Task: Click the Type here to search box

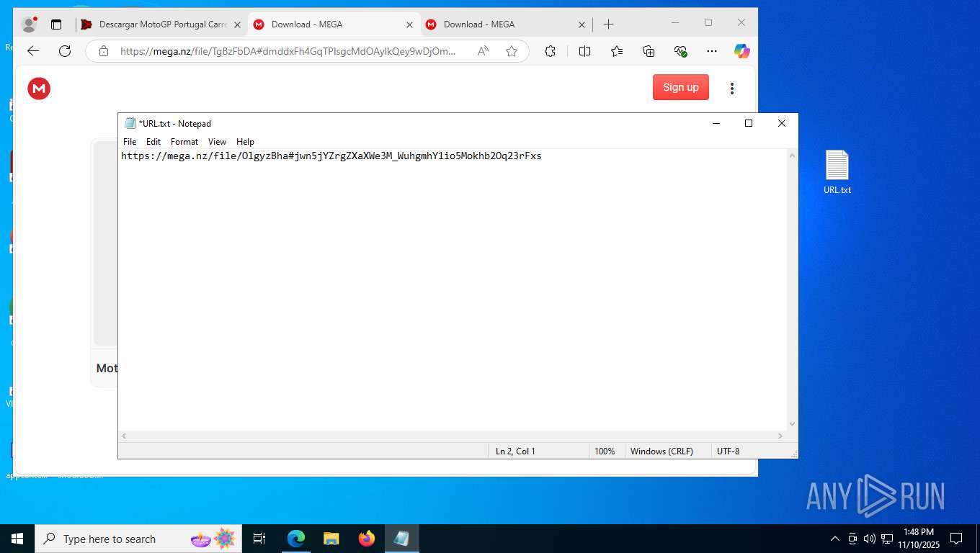Action: (x=139, y=539)
